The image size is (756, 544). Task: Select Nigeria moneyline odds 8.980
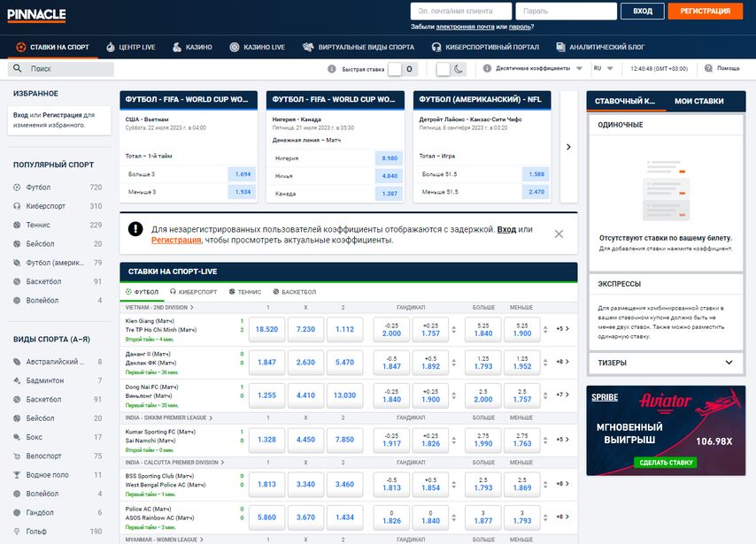[x=390, y=158]
